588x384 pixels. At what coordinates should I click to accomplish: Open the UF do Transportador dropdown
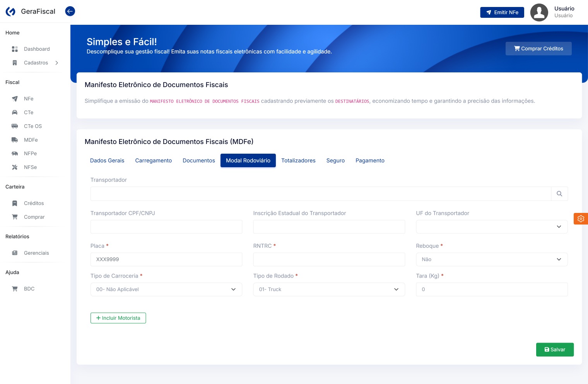[492, 227]
